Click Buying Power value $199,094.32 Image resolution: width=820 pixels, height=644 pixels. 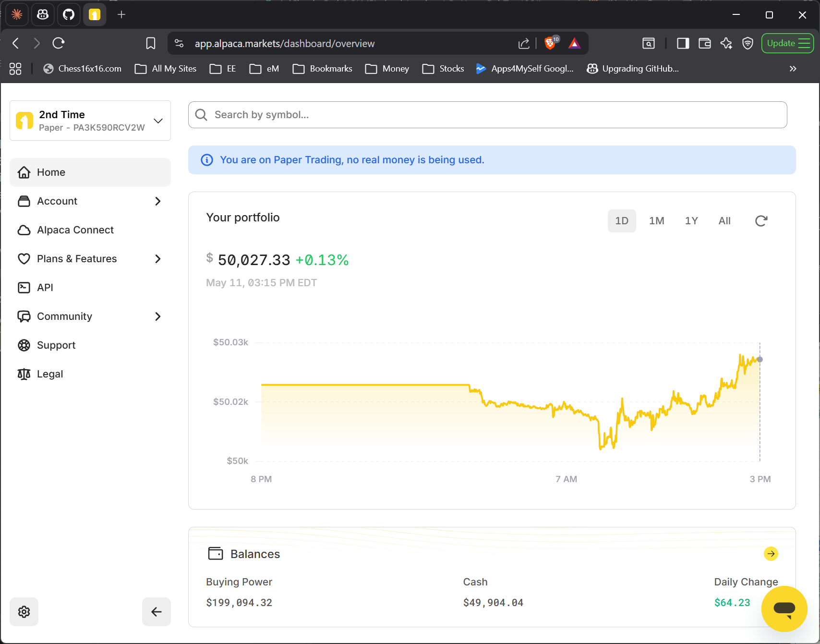[x=239, y=603]
